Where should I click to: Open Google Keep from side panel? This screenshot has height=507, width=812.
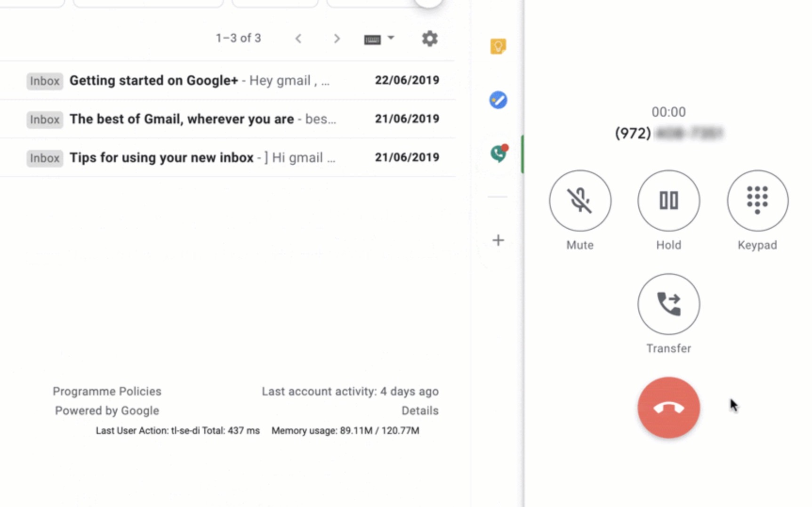(498, 46)
